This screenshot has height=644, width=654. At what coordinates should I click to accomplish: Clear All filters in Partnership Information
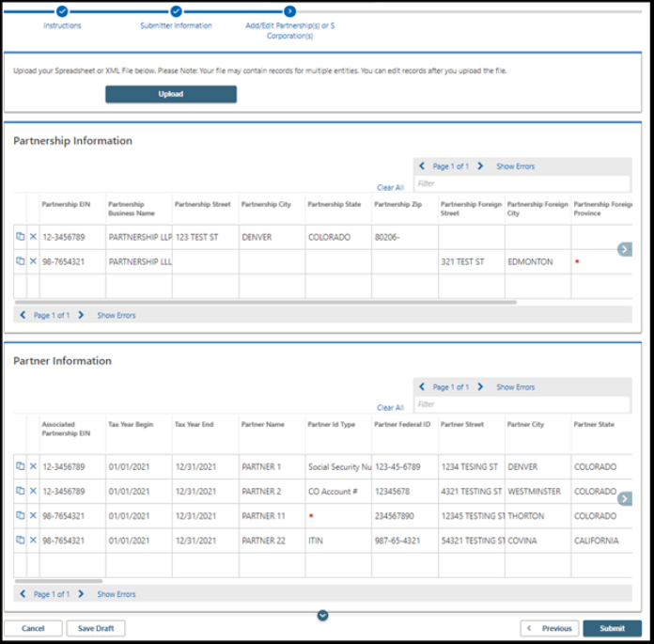coord(390,188)
